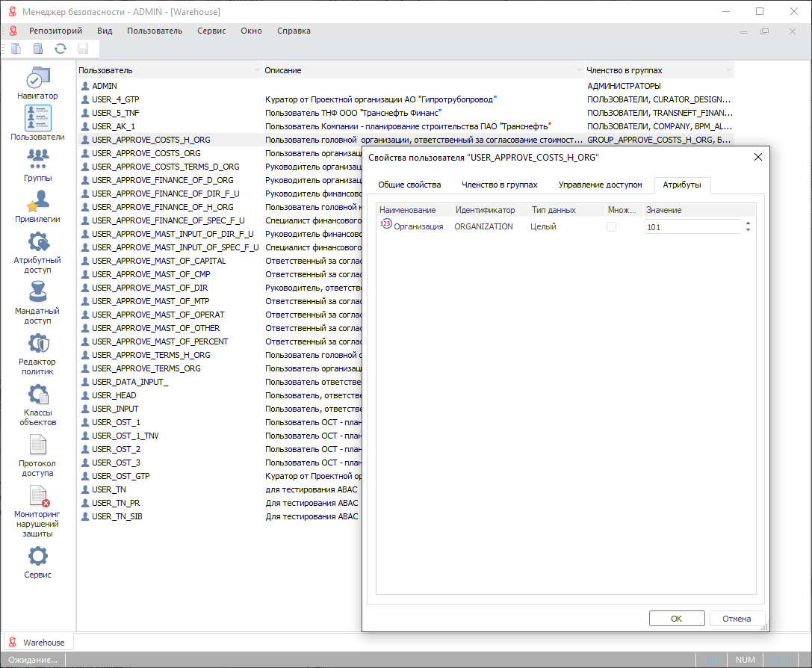Click the disabled save toolbar icon
Screen dimensions: 812x668
[x=83, y=49]
